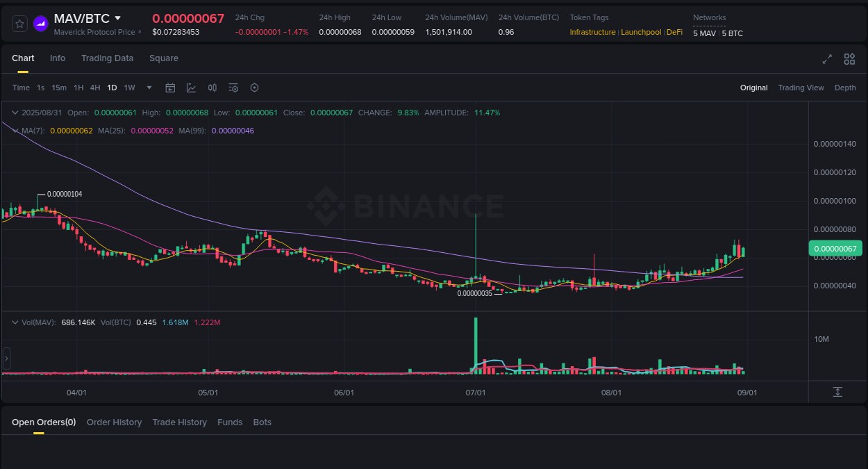Screen dimensions: 868x469
Task: Open the grid layout icon near top right
Action: (849, 60)
